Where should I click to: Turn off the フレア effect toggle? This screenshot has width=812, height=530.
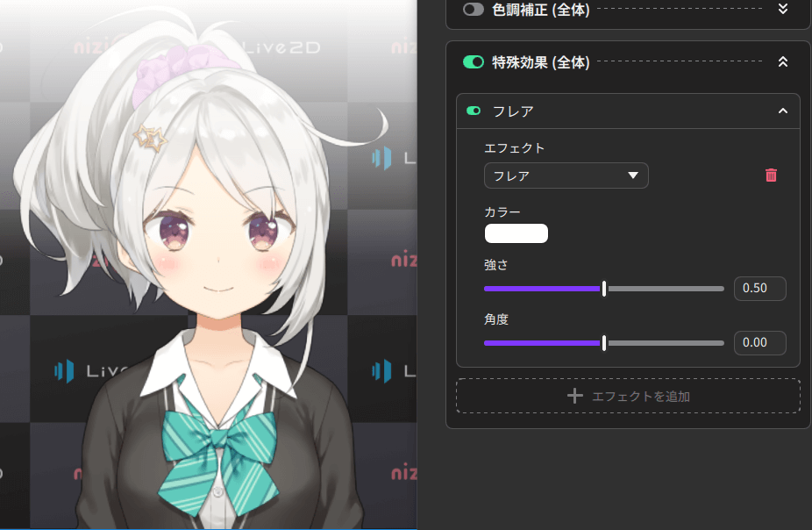click(474, 111)
